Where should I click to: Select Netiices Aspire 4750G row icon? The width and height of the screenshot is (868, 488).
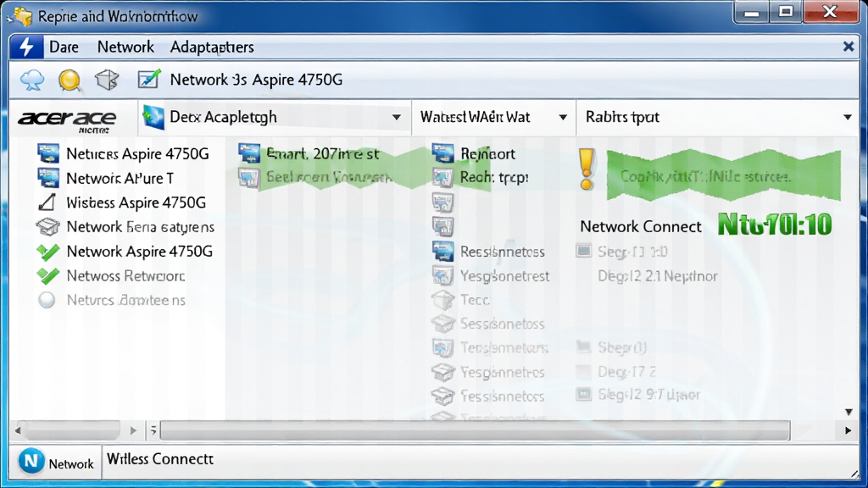pyautogui.click(x=48, y=153)
